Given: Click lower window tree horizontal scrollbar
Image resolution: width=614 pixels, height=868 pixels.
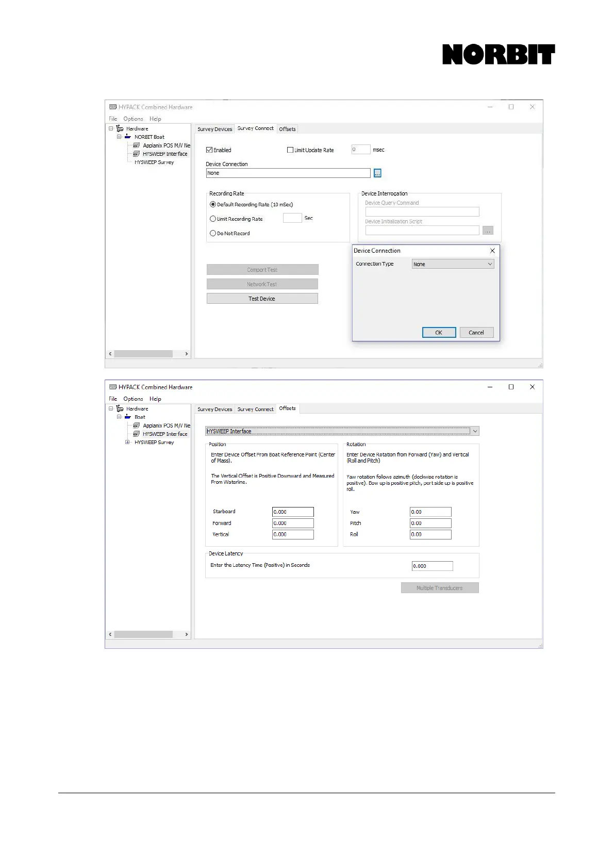Looking at the screenshot, I should click(x=143, y=634).
